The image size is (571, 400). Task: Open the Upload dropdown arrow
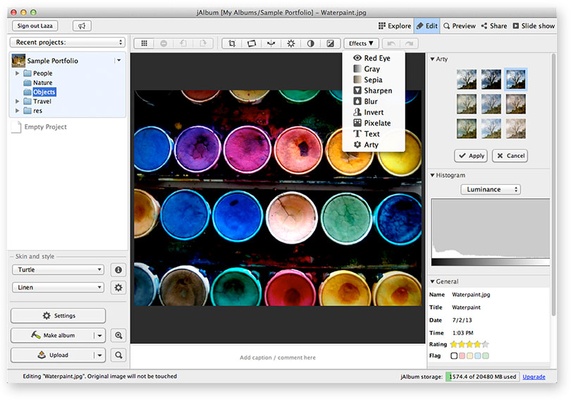99,355
